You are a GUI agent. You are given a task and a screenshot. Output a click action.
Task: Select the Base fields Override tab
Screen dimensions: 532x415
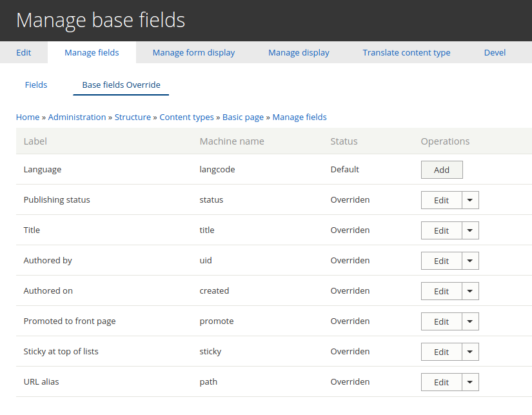coord(121,85)
